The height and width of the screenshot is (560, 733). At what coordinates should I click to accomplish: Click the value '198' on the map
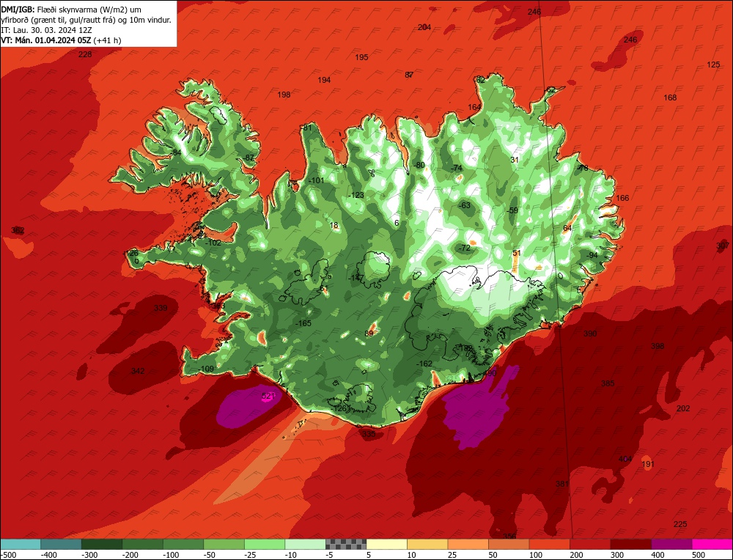coord(284,95)
